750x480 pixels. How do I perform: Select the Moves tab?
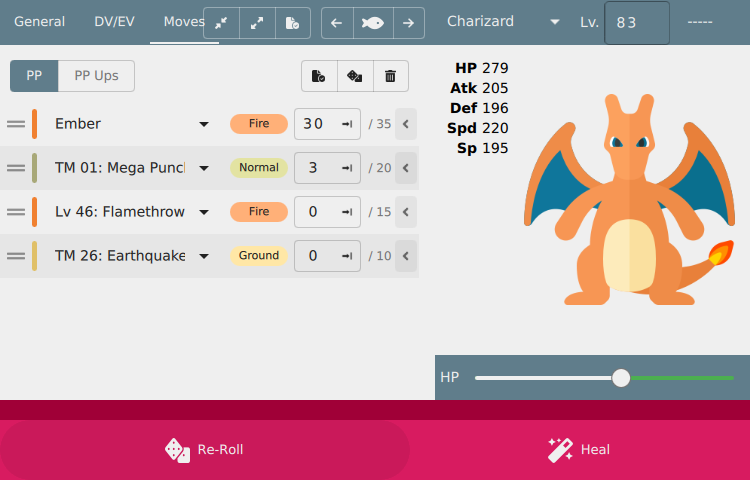point(184,22)
